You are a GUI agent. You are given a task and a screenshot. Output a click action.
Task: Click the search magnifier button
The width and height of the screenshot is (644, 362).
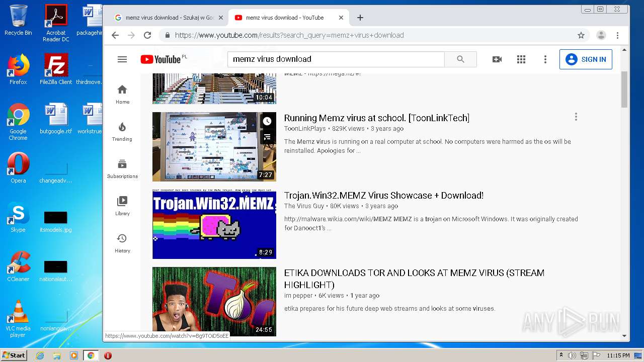[x=460, y=59]
